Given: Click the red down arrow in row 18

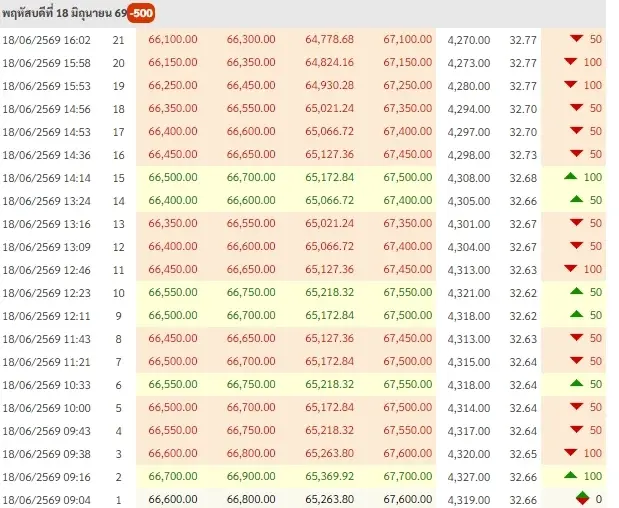Looking at the screenshot, I should pyautogui.click(x=576, y=107).
